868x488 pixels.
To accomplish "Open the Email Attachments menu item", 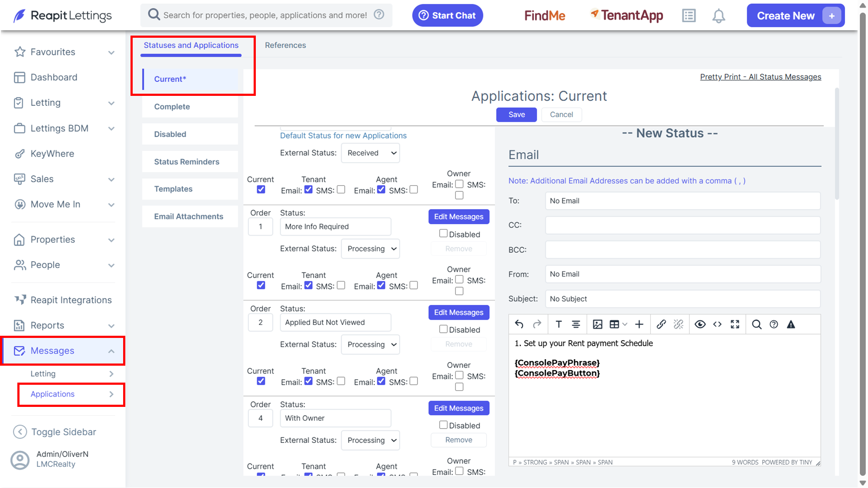I will (x=190, y=216).
